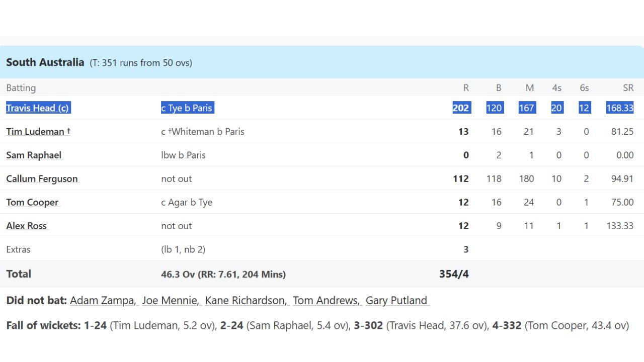Open Alex Ross player profile

tap(26, 226)
